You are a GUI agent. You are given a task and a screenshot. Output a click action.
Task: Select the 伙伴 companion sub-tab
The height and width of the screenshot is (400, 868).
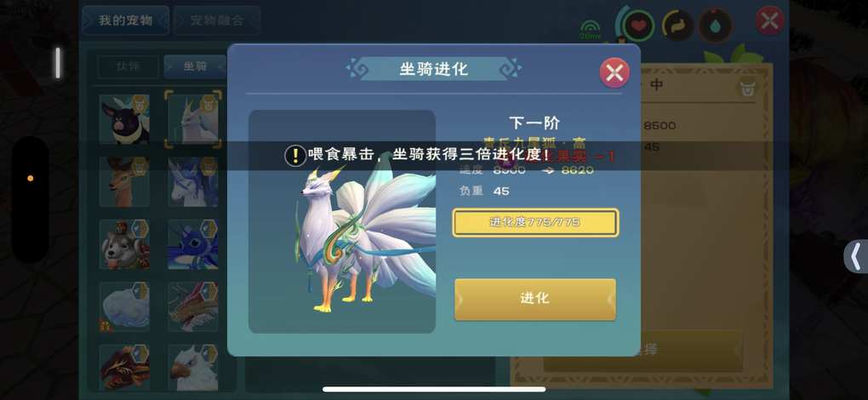(x=128, y=67)
